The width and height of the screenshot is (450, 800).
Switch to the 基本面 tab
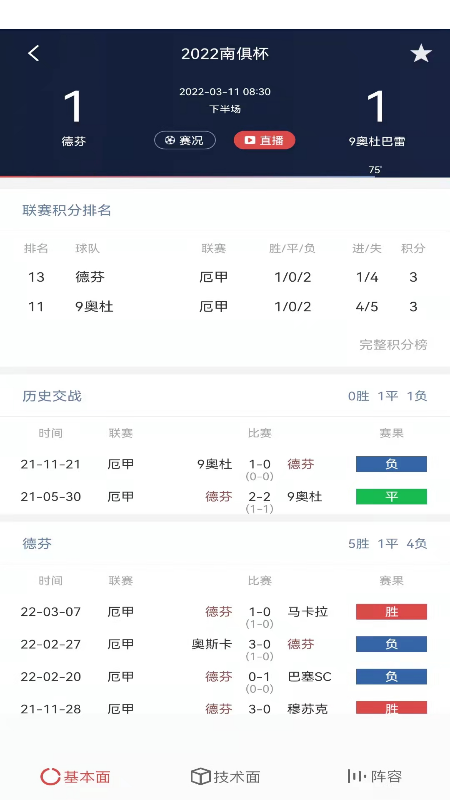click(76, 777)
